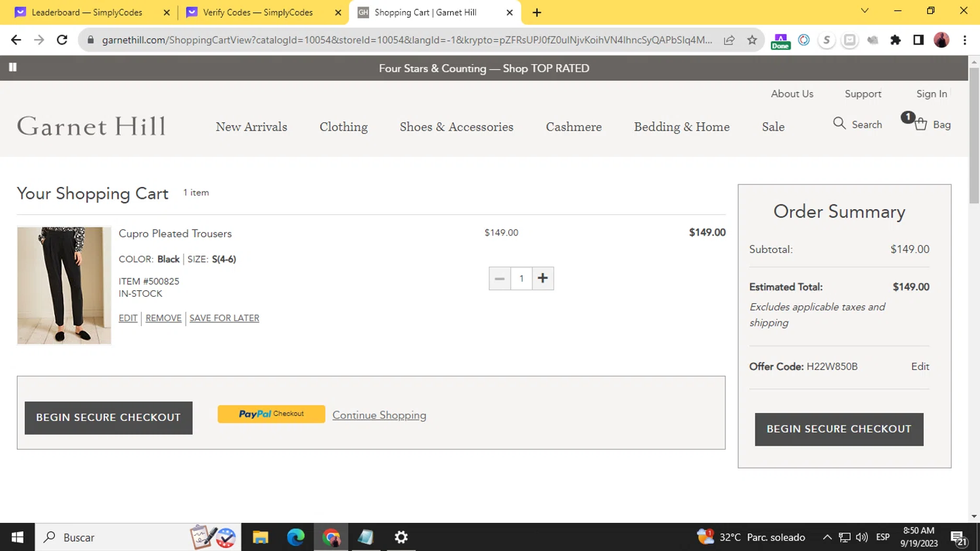Decrease quantity with the minus button
The width and height of the screenshot is (980, 551).
pyautogui.click(x=500, y=278)
